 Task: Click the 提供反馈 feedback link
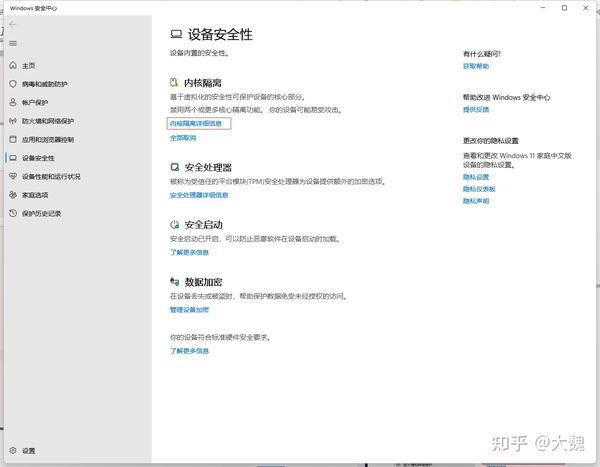[476, 109]
